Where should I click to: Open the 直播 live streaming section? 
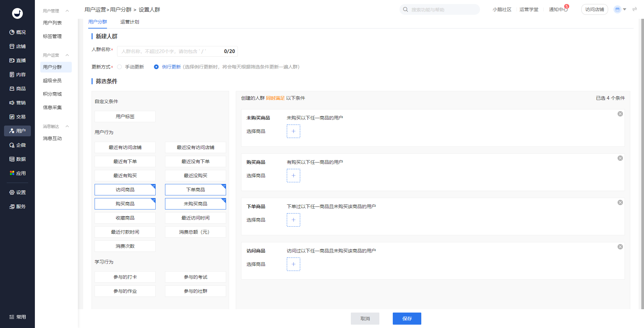tap(17, 60)
